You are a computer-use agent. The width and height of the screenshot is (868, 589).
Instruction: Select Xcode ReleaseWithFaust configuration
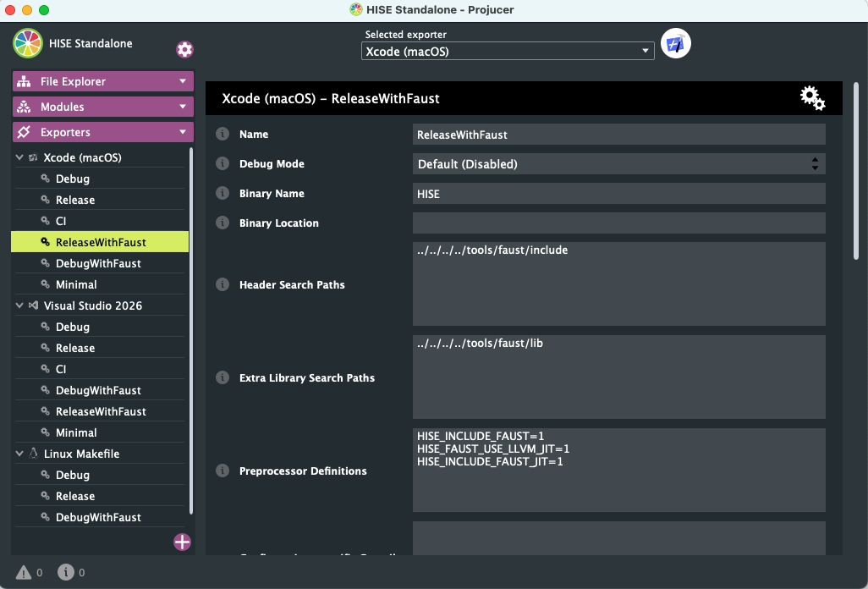[100, 242]
